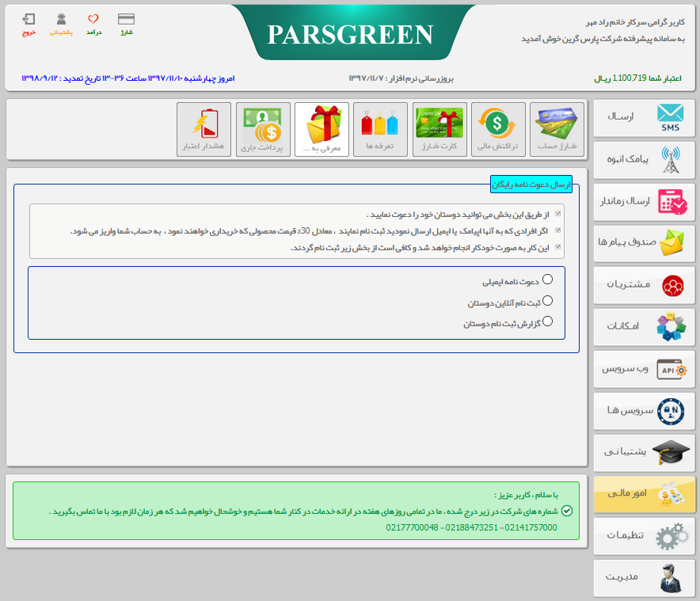Screen dimensions: 700x601
Task: Open the تعرفه ها tariffs price tags icon
Action: (380, 129)
